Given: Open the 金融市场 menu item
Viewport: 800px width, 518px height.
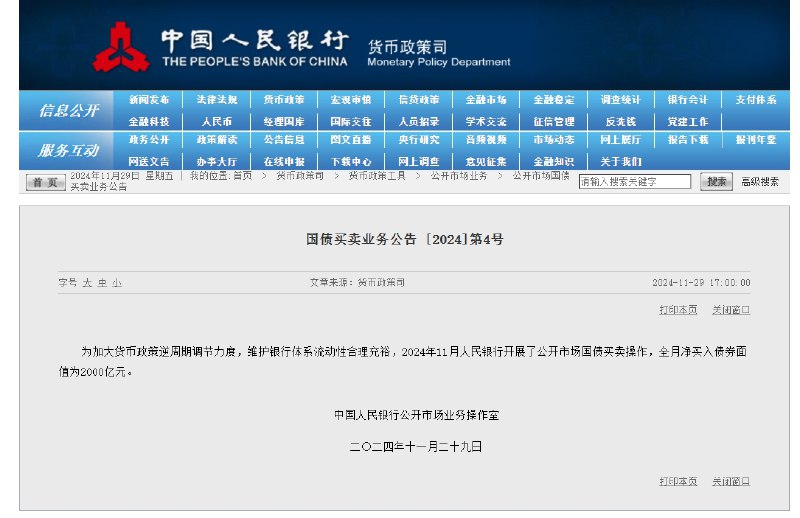Looking at the screenshot, I should point(486,100).
